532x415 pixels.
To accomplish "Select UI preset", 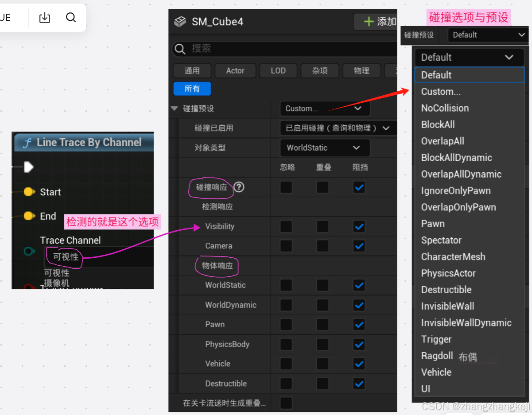I will point(470,389).
